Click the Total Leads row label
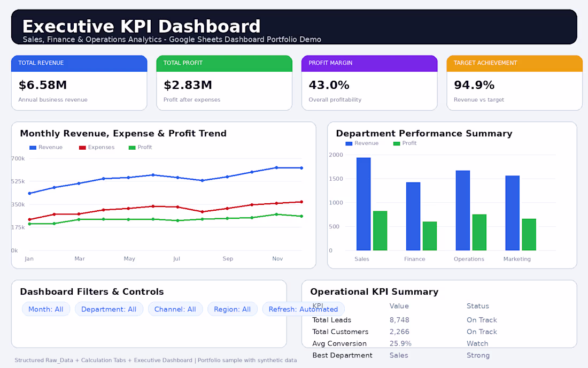This screenshot has height=368, width=588. click(x=331, y=320)
